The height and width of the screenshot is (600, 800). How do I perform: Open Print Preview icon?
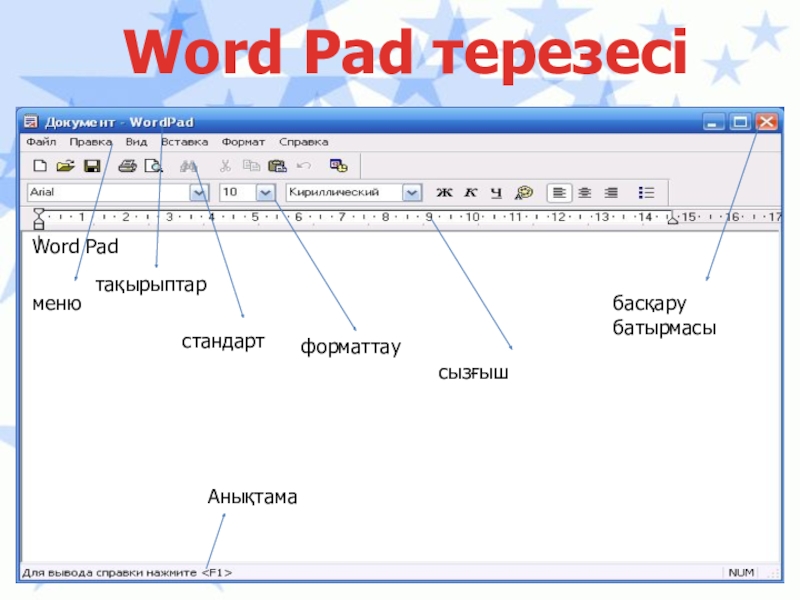(153, 166)
